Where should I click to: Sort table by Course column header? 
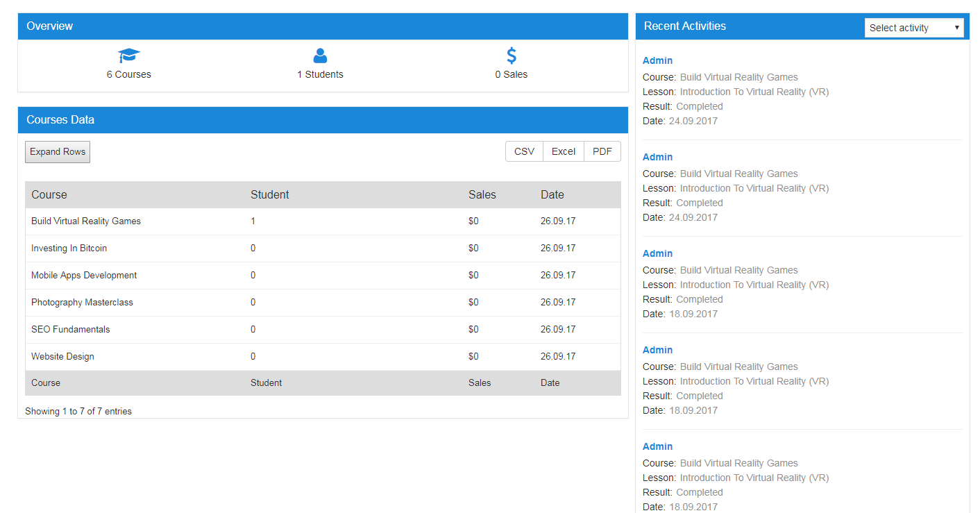coord(49,194)
